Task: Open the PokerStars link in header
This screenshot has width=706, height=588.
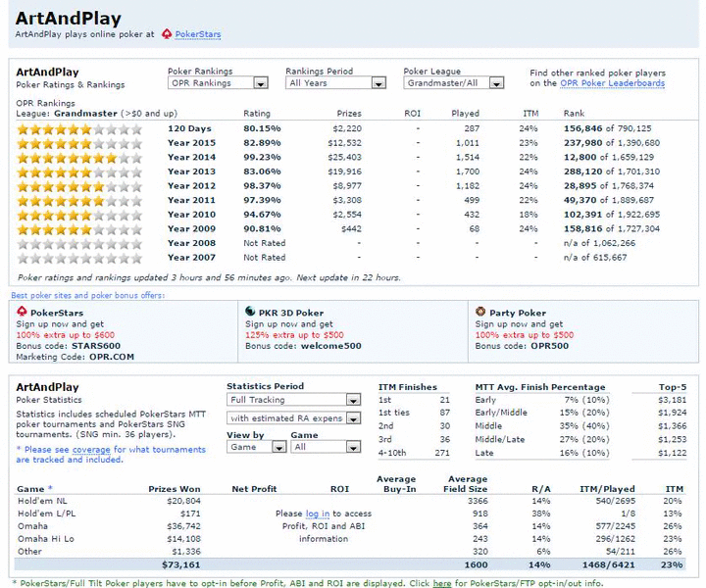Action: pos(198,34)
